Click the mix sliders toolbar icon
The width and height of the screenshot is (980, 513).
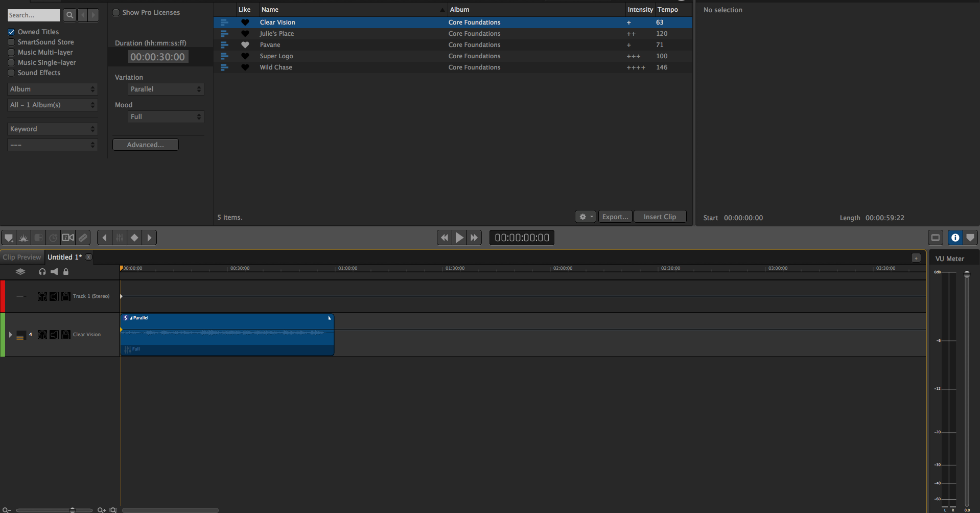(x=120, y=238)
